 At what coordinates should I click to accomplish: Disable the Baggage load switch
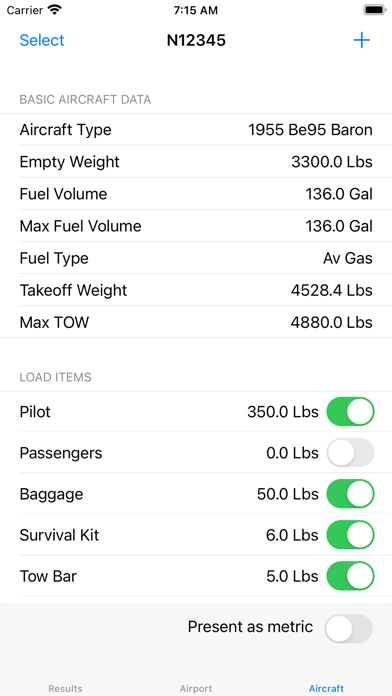tap(350, 494)
